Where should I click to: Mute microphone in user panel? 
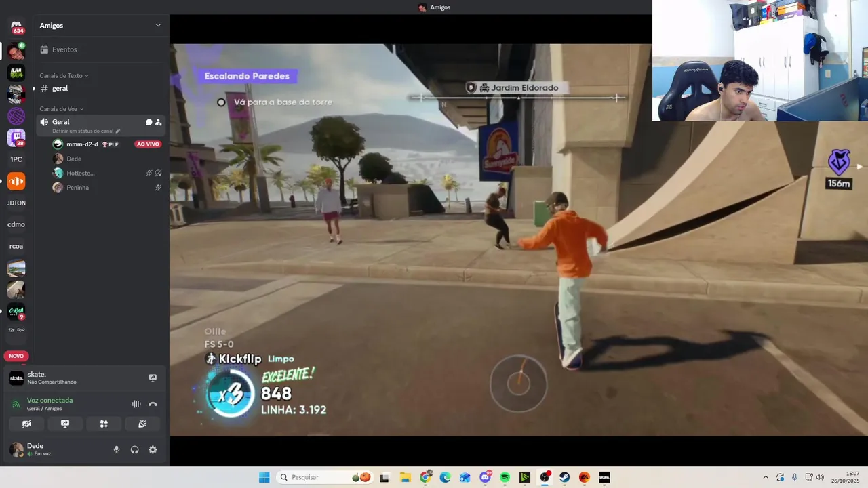click(117, 449)
